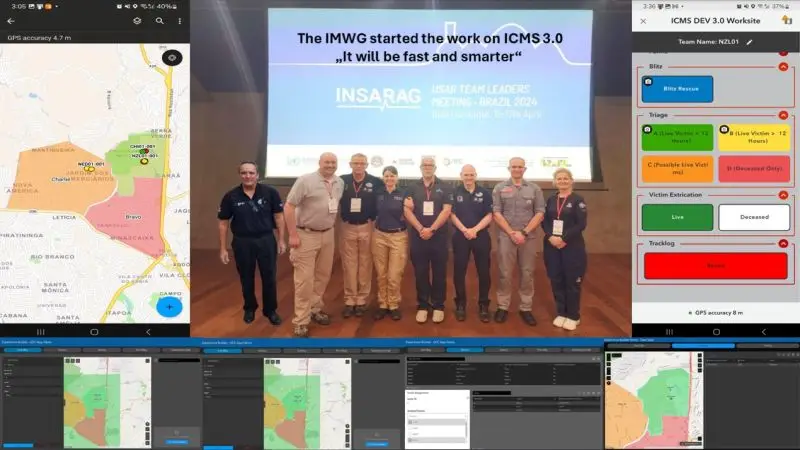This screenshot has width=800, height=450.
Task: Select yellow triage category B button
Action: [x=754, y=137]
